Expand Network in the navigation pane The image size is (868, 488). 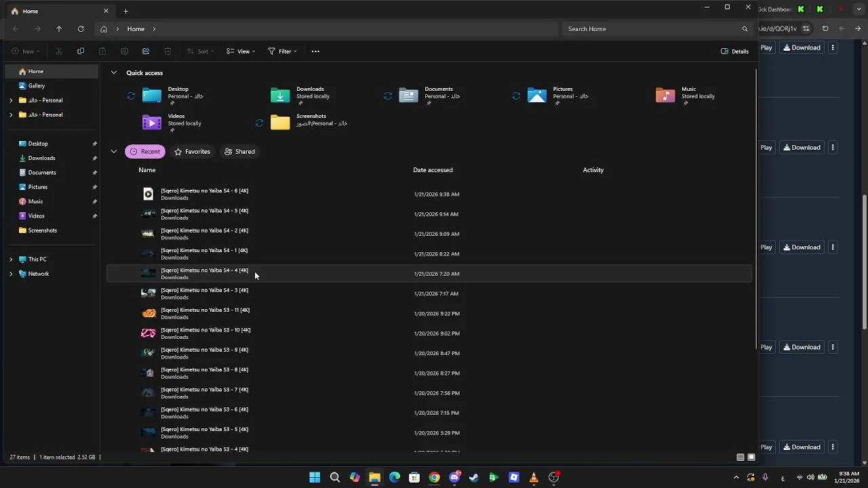pyautogui.click(x=11, y=274)
